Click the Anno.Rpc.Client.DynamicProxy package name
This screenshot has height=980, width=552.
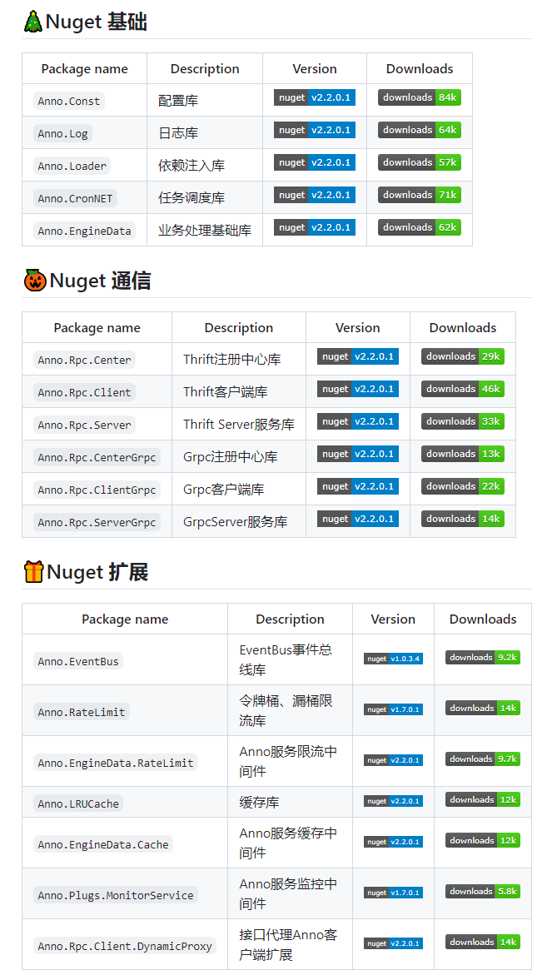(x=125, y=946)
